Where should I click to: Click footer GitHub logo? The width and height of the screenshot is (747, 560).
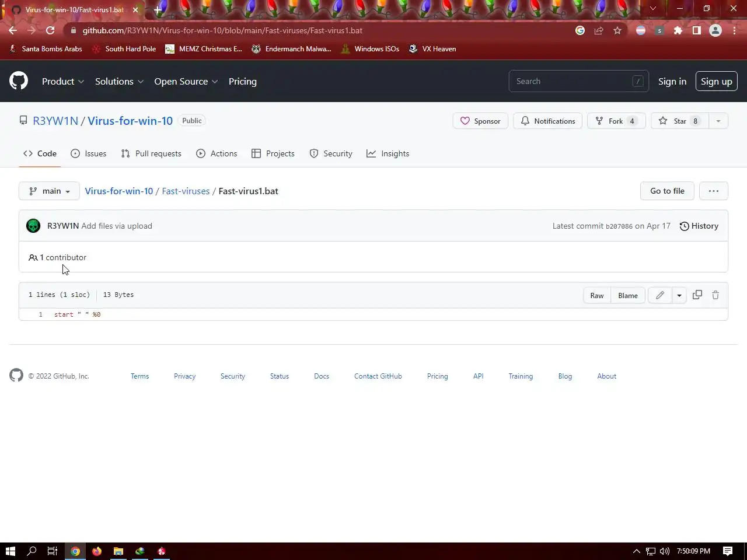point(16,375)
